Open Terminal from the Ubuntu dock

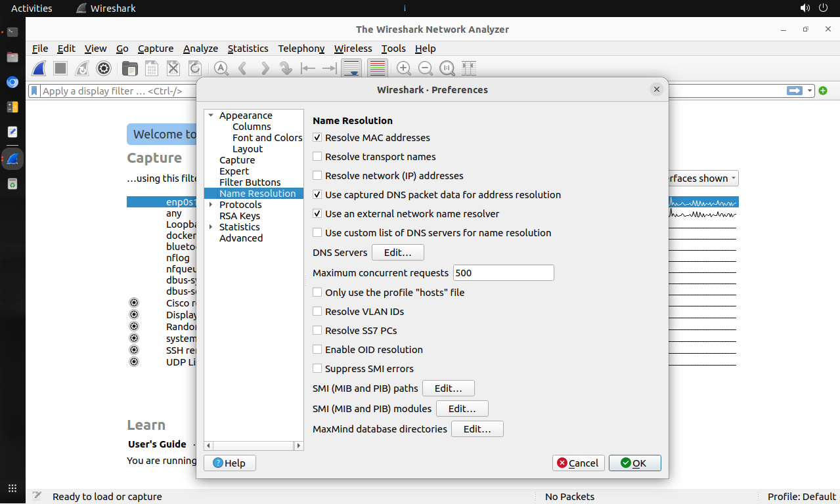tap(12, 31)
